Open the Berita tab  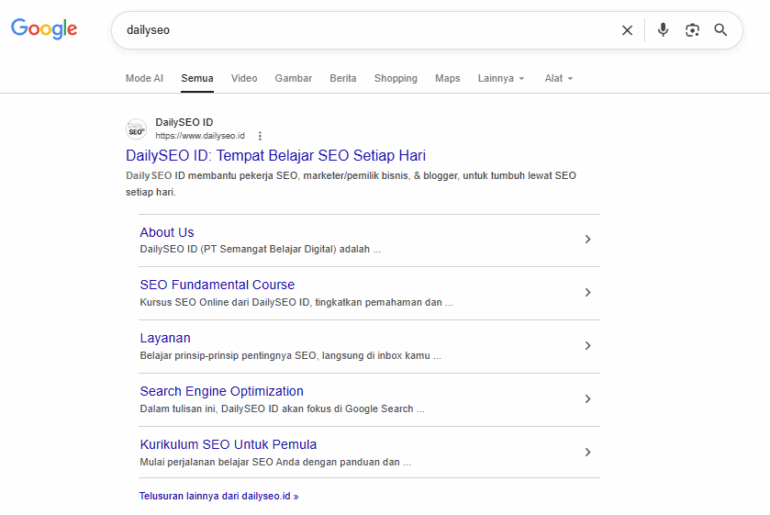(x=343, y=79)
